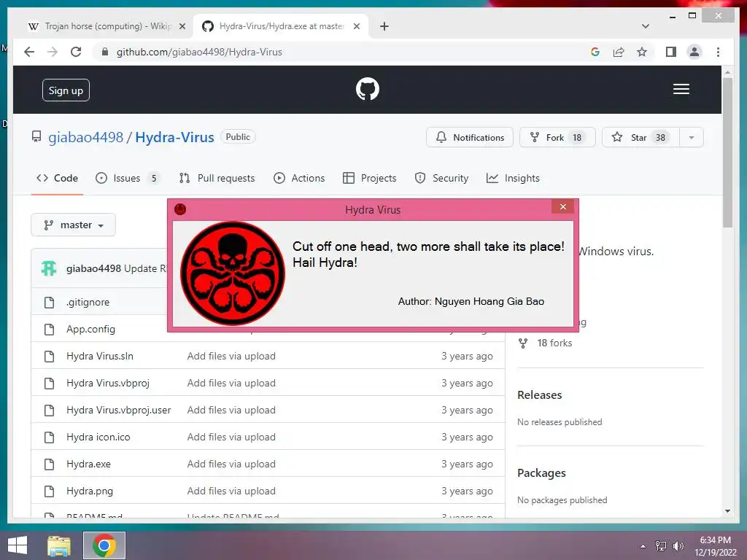Click the browser forward arrow
The image size is (747, 560).
coord(53,52)
